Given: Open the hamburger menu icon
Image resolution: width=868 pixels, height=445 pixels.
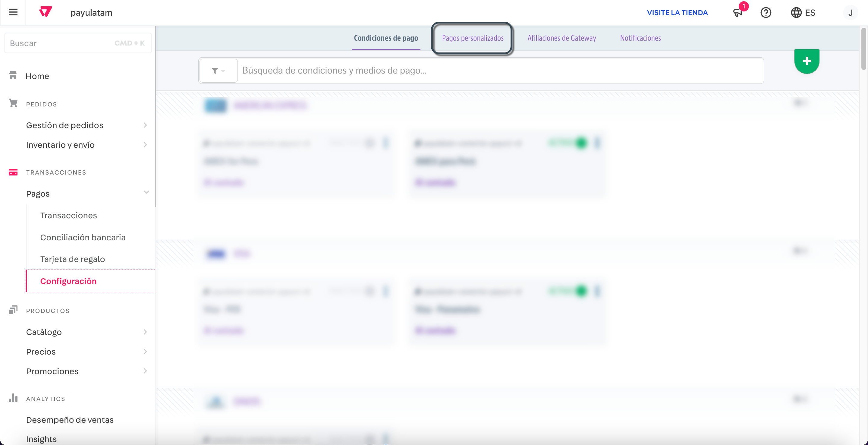Looking at the screenshot, I should tap(13, 12).
